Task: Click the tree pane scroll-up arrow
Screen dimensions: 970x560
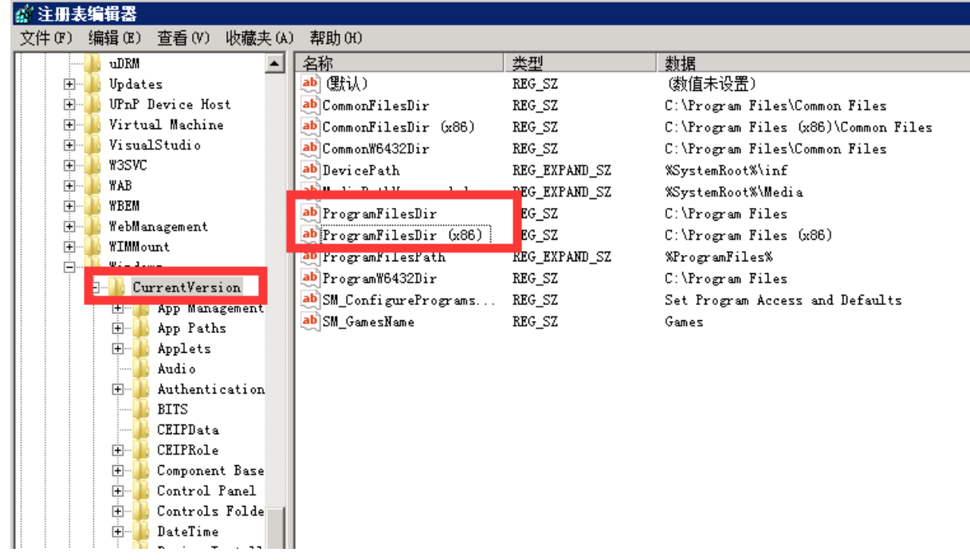Action: 275,64
